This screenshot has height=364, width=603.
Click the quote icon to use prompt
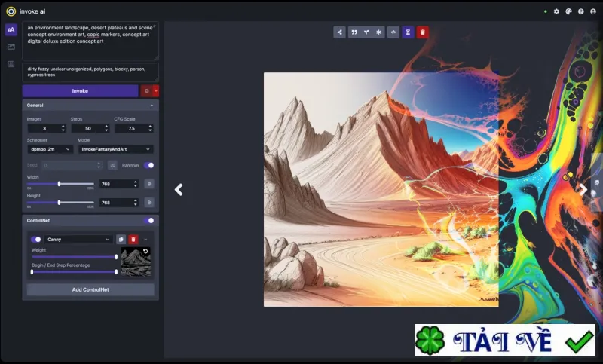coord(354,32)
